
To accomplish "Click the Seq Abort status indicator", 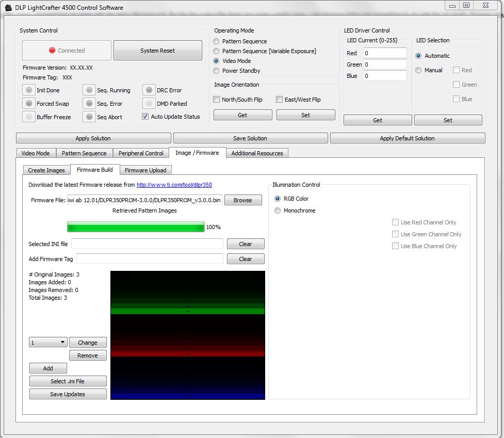I will tap(89, 117).
